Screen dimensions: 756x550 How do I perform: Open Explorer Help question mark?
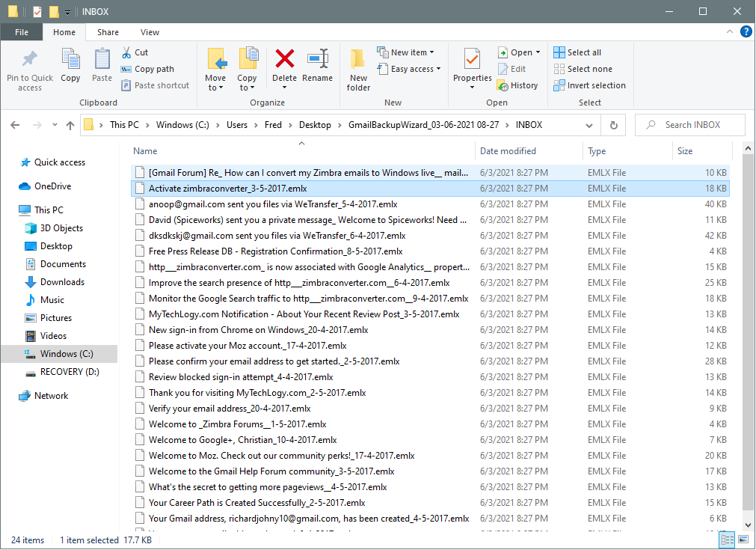tap(746, 32)
